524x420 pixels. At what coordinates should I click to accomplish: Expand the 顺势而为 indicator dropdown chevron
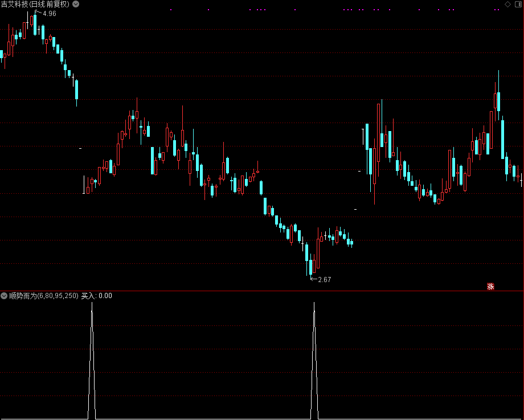pyautogui.click(x=4, y=296)
